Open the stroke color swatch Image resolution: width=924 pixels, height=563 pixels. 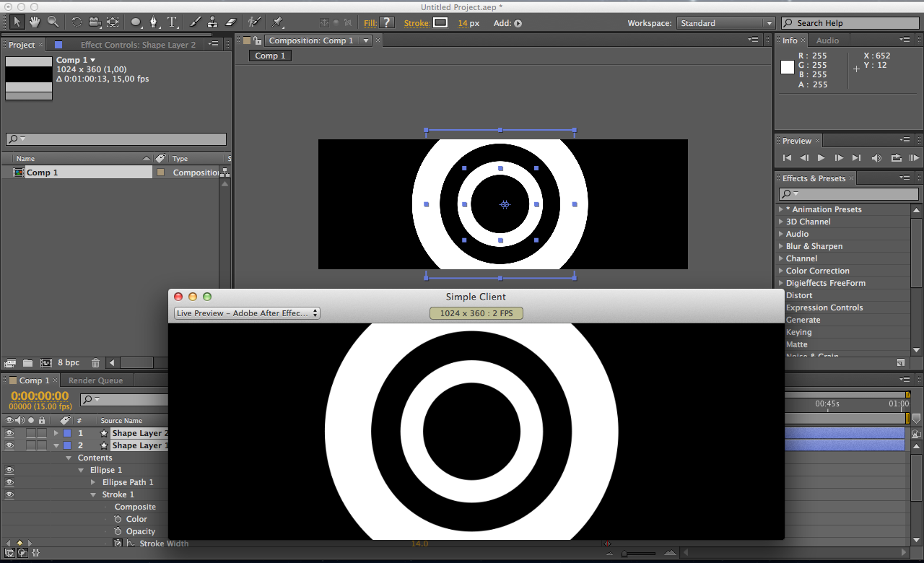pyautogui.click(x=440, y=23)
